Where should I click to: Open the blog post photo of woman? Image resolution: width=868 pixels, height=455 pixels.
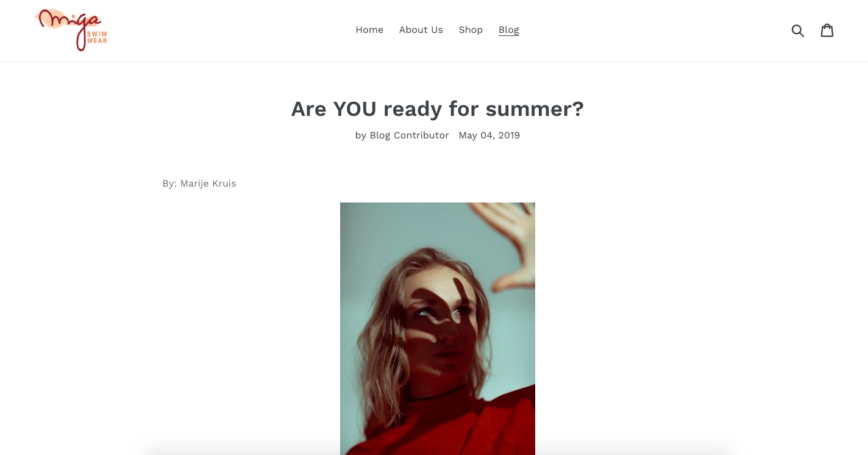pyautogui.click(x=438, y=329)
